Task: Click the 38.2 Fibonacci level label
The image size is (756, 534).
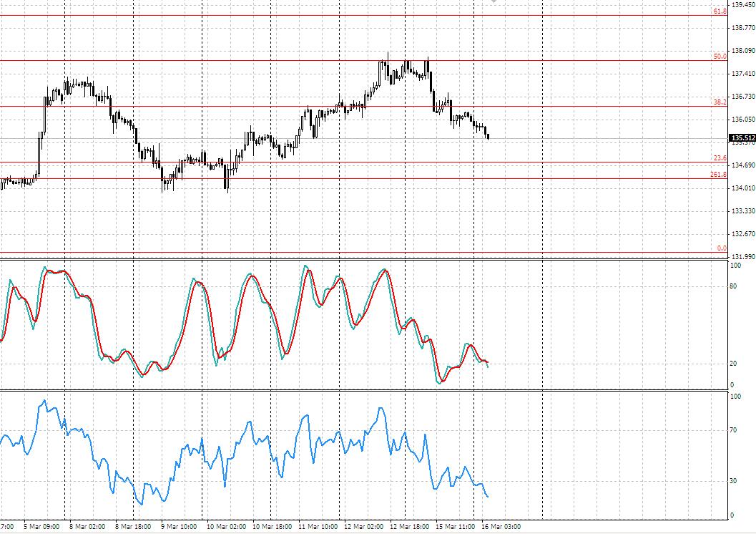Action: pyautogui.click(x=719, y=102)
